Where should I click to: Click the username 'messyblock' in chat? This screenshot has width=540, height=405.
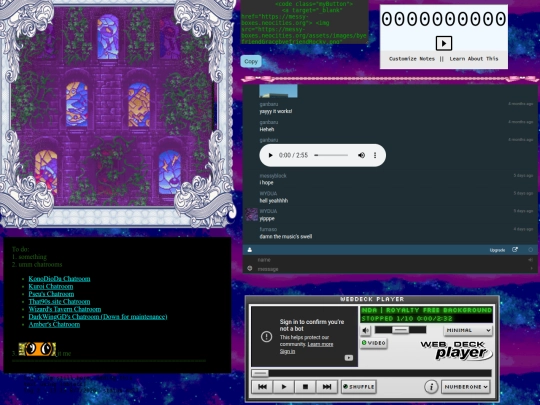(273, 176)
